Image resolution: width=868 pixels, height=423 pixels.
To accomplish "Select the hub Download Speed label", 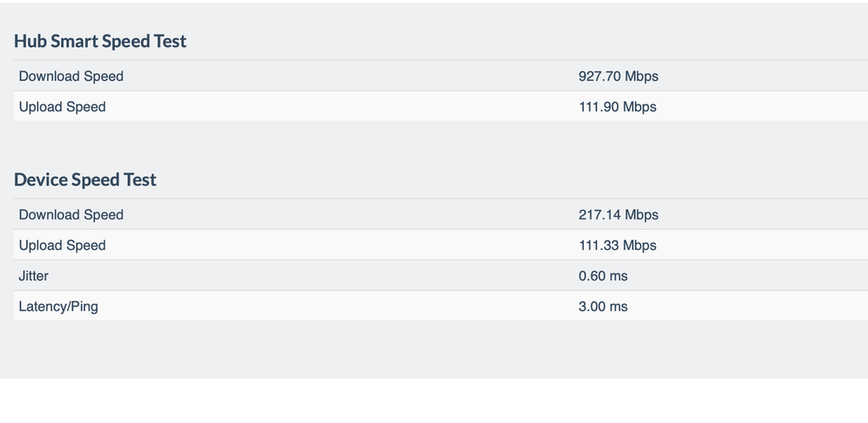I will pyautogui.click(x=71, y=77).
